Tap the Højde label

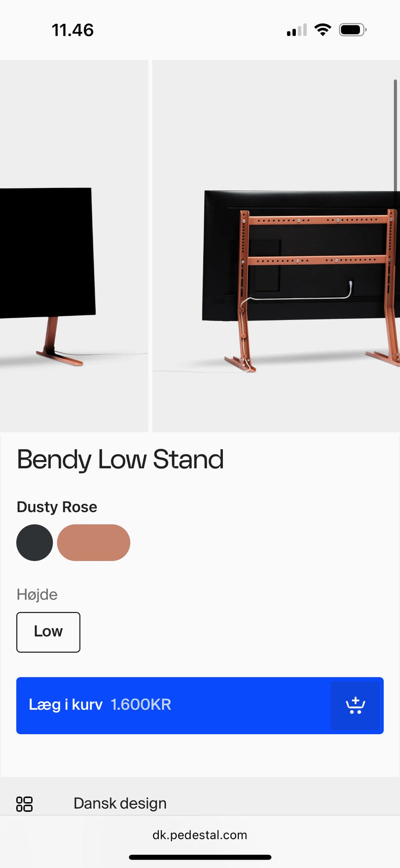tap(37, 594)
